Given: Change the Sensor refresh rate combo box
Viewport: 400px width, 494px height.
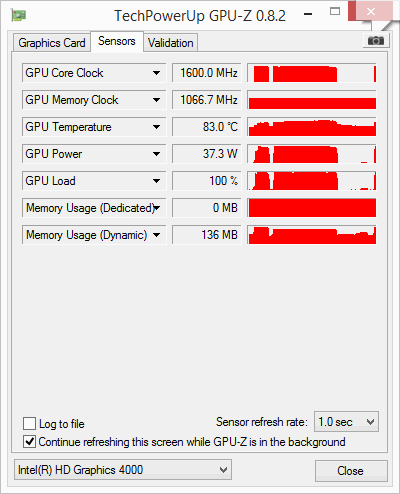Looking at the screenshot, I should (x=346, y=422).
